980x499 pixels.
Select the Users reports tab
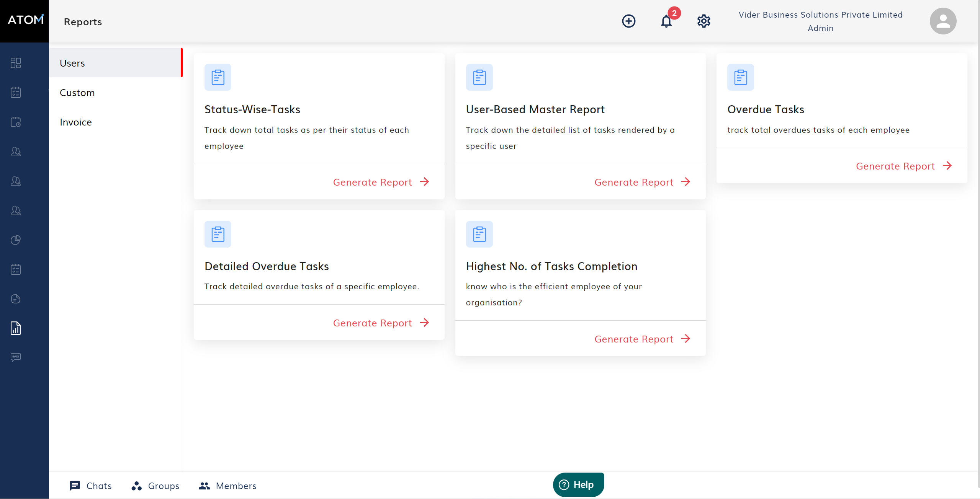coord(72,63)
